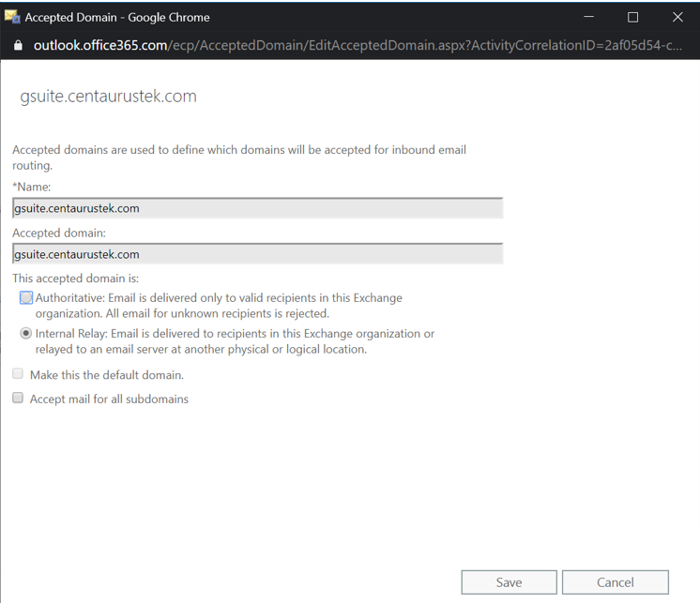Click the 'Accepted domain:' field label
This screenshot has height=603, width=700.
pos(59,234)
